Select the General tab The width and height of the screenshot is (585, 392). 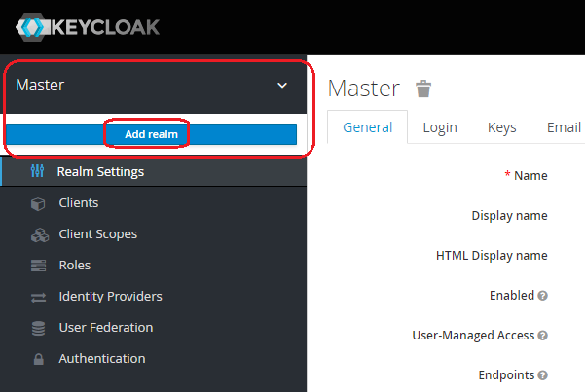(x=368, y=127)
